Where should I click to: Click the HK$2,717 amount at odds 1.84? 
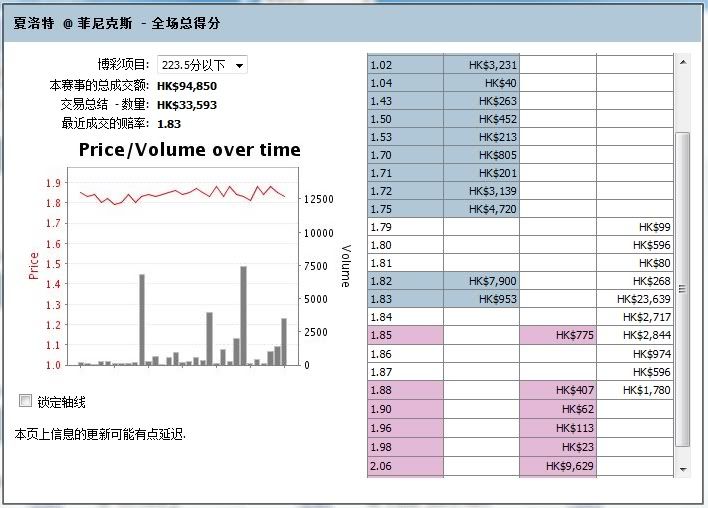coord(635,317)
